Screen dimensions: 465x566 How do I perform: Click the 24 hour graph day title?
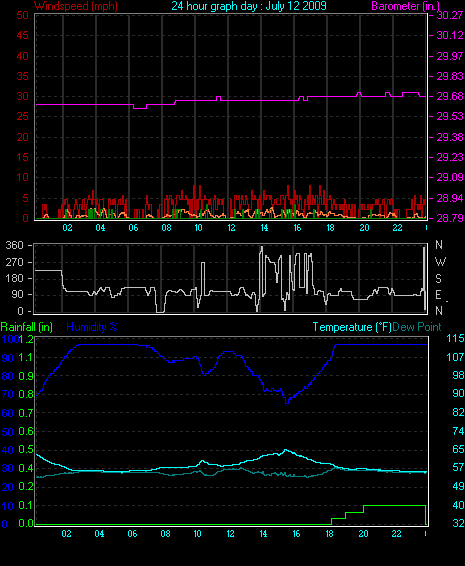(x=249, y=6)
